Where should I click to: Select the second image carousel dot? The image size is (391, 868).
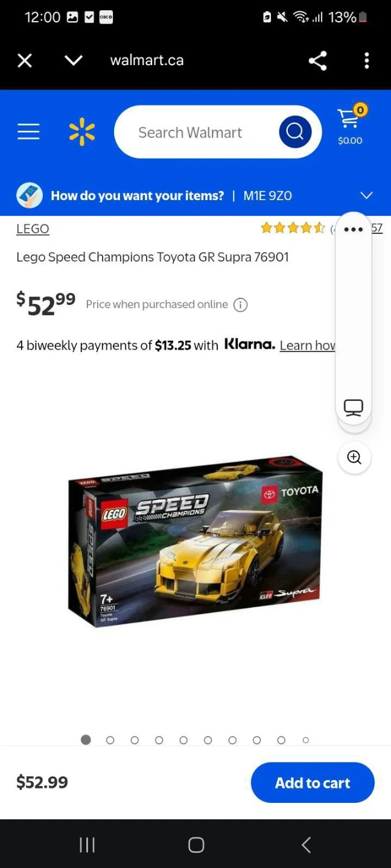(x=110, y=740)
